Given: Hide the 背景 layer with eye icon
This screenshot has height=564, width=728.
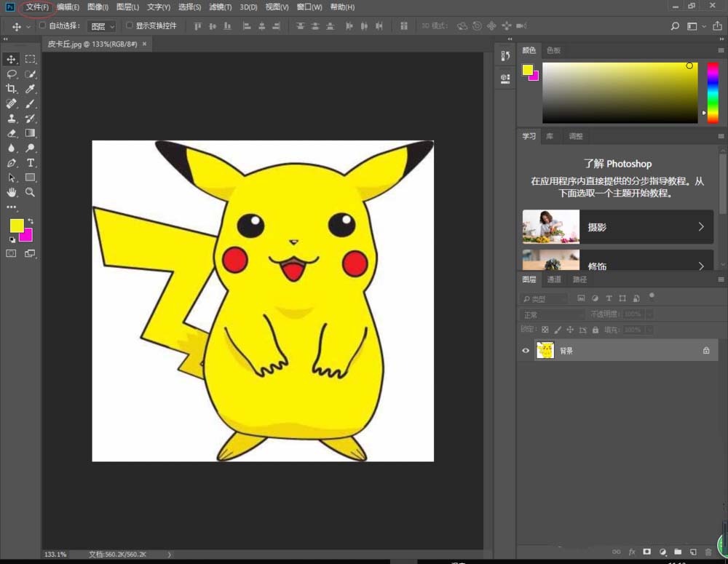Looking at the screenshot, I should point(526,351).
